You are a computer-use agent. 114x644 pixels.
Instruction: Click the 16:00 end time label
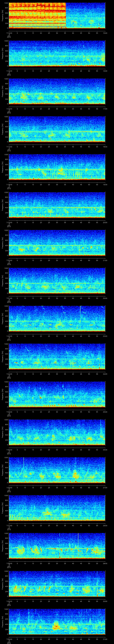[105, 71]
